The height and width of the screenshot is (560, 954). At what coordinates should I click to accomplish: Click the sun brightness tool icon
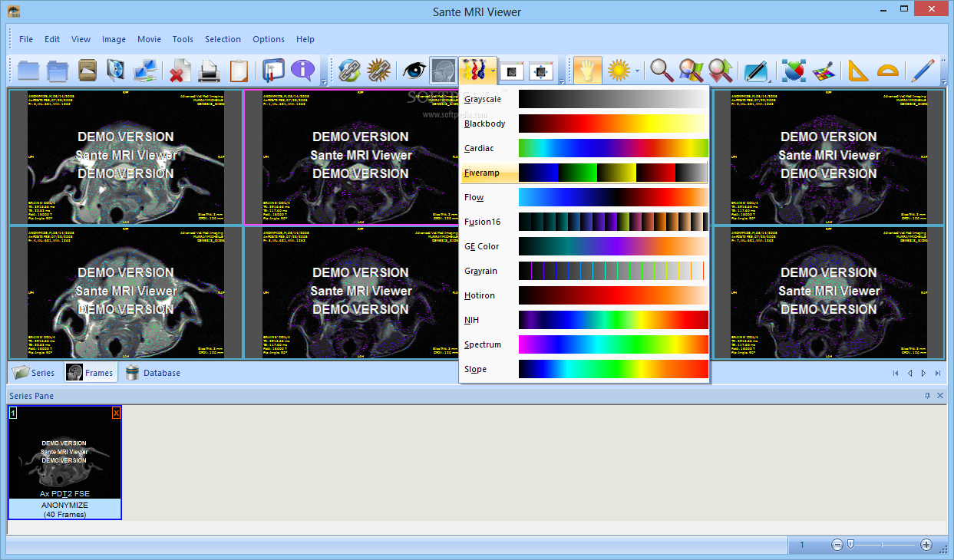(619, 71)
